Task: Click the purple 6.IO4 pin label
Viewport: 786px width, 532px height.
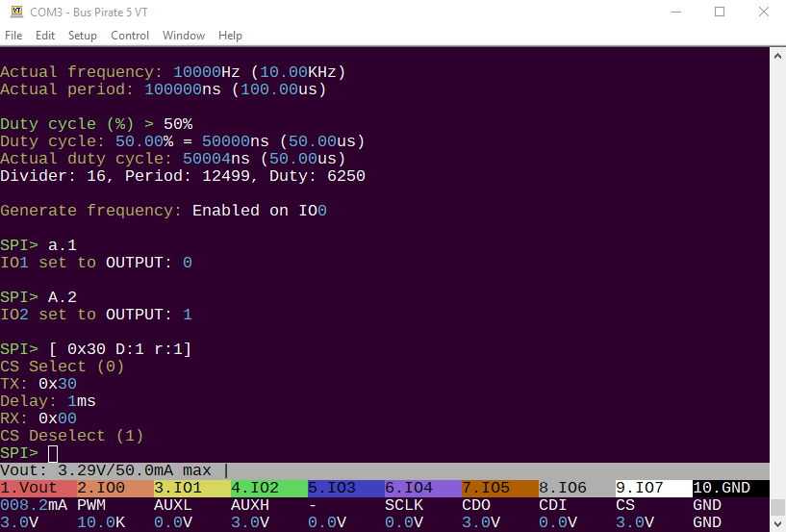Action: (x=423, y=488)
